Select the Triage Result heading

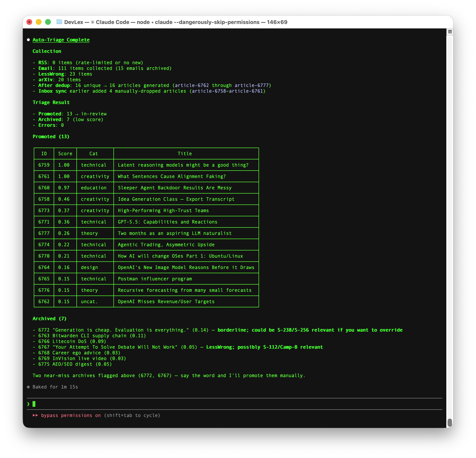(51, 102)
